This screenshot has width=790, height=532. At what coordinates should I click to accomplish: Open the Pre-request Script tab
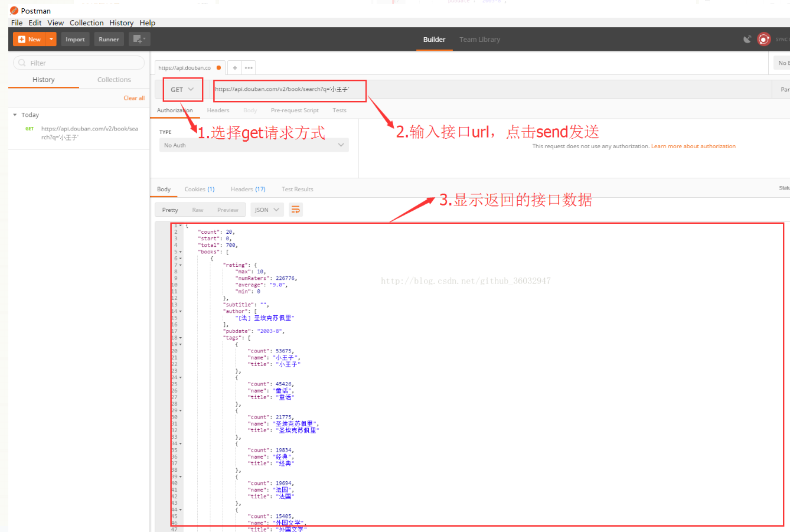pos(295,110)
